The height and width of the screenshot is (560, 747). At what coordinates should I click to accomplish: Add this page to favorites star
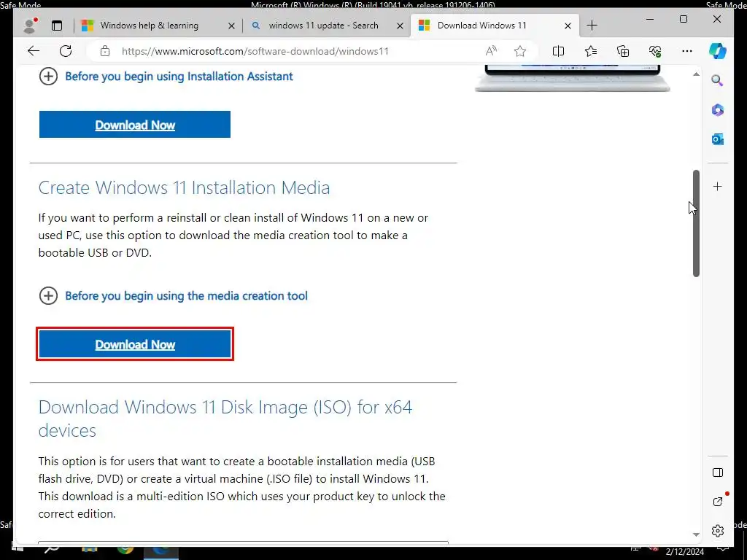[520, 51]
